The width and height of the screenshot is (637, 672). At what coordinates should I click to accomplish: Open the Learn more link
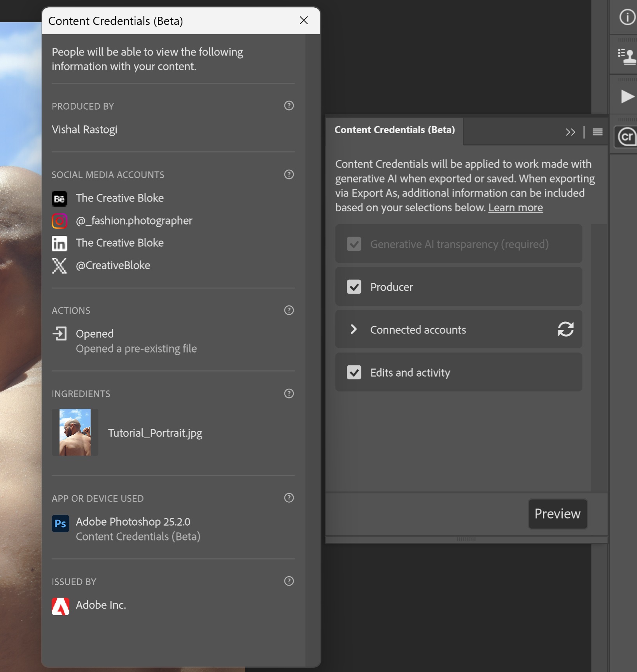click(x=515, y=207)
